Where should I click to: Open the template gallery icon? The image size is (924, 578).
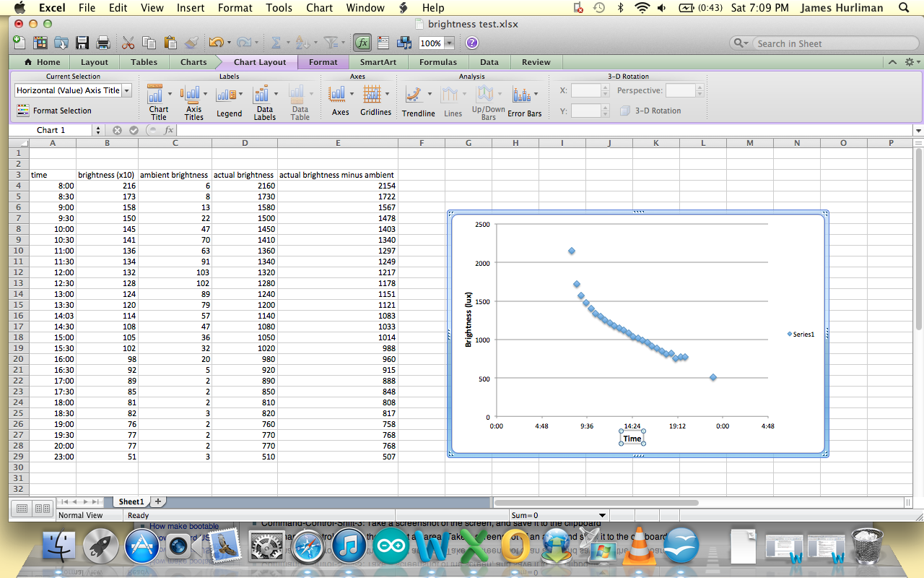[40, 43]
